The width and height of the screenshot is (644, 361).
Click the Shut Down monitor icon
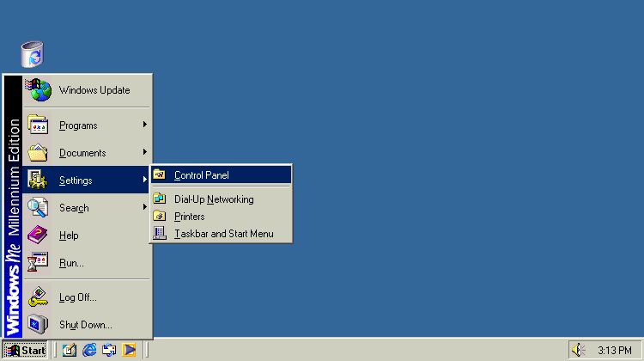point(38,324)
